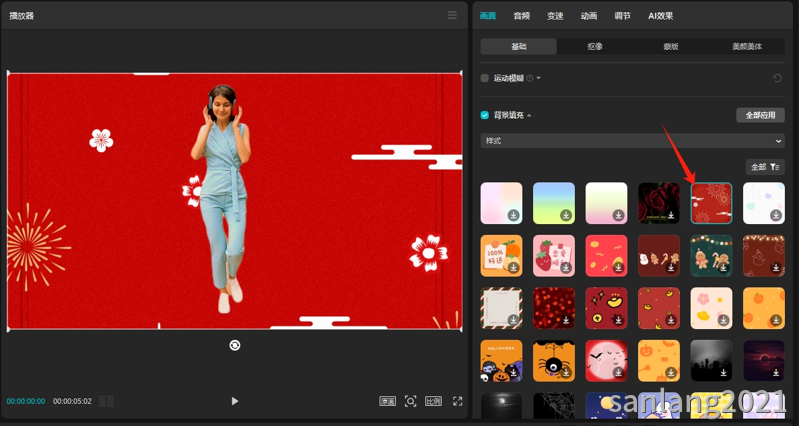Choose the brown snowman outline background
The height and width of the screenshot is (426, 799).
[x=764, y=255]
